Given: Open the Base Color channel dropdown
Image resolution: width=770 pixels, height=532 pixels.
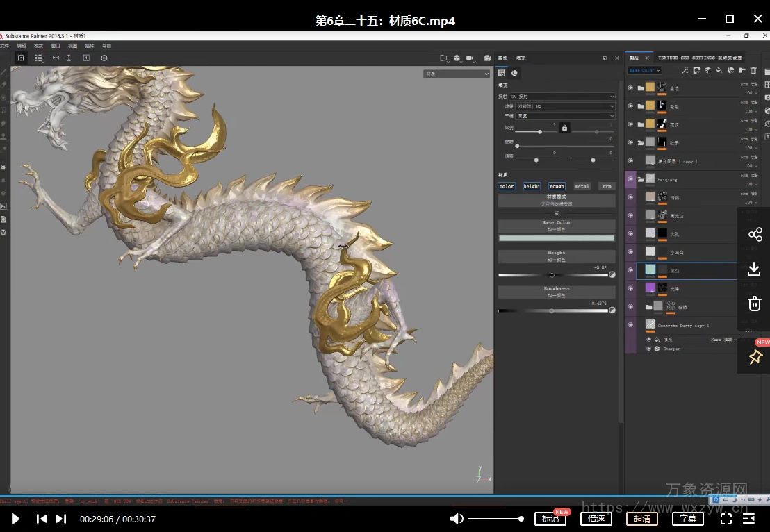Looking at the screenshot, I should coord(644,70).
